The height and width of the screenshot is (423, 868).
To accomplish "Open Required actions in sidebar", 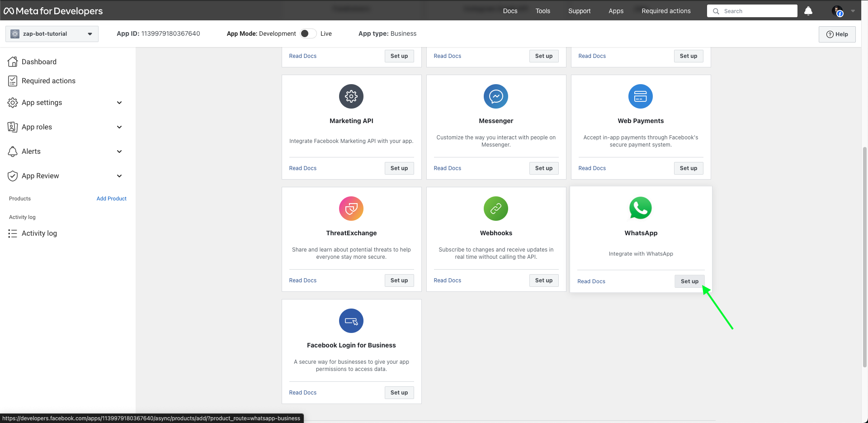I will coord(48,81).
